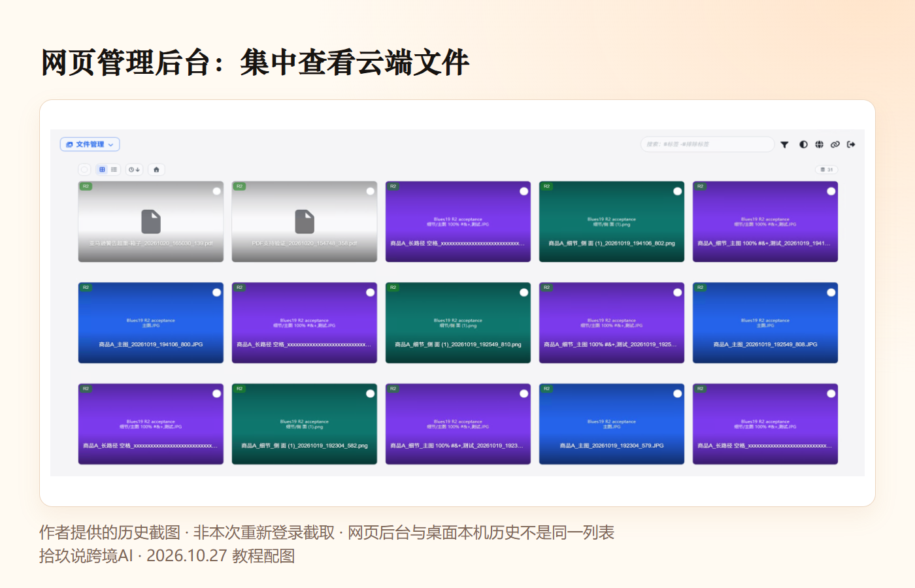Mark the circle on 商品A_细节_主图 card ending 1925
The width and height of the screenshot is (915, 588).
(x=678, y=293)
